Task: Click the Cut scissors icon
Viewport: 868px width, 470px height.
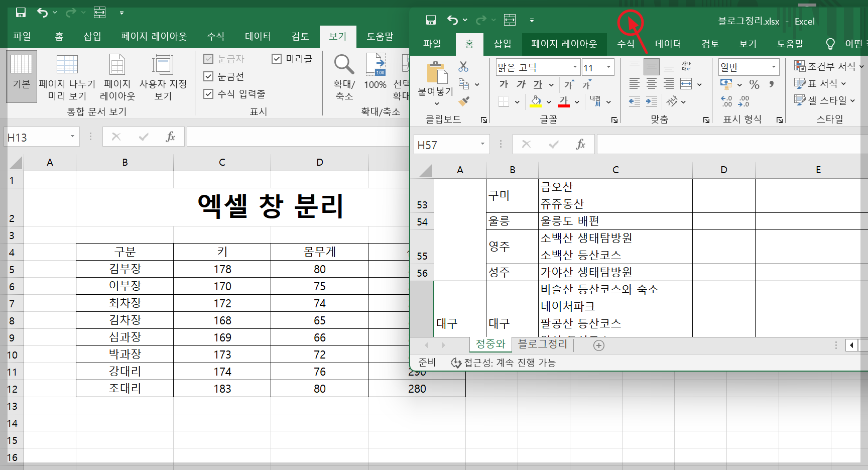Action: point(463,67)
